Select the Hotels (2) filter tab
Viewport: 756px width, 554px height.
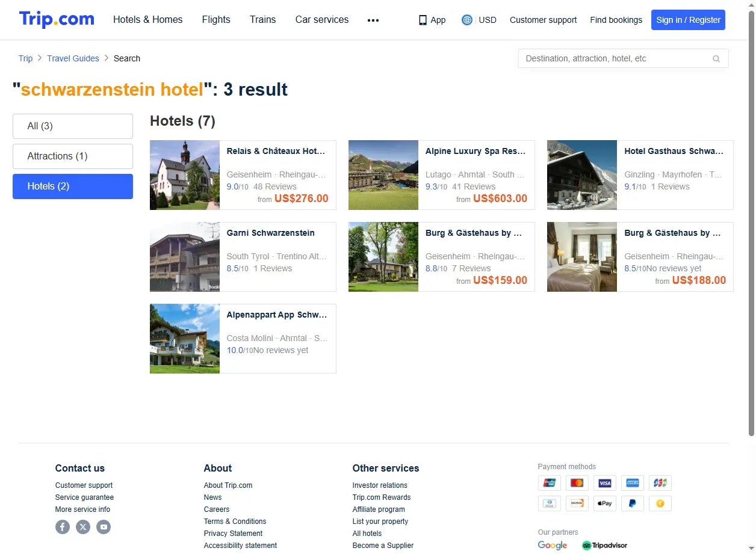coord(73,186)
